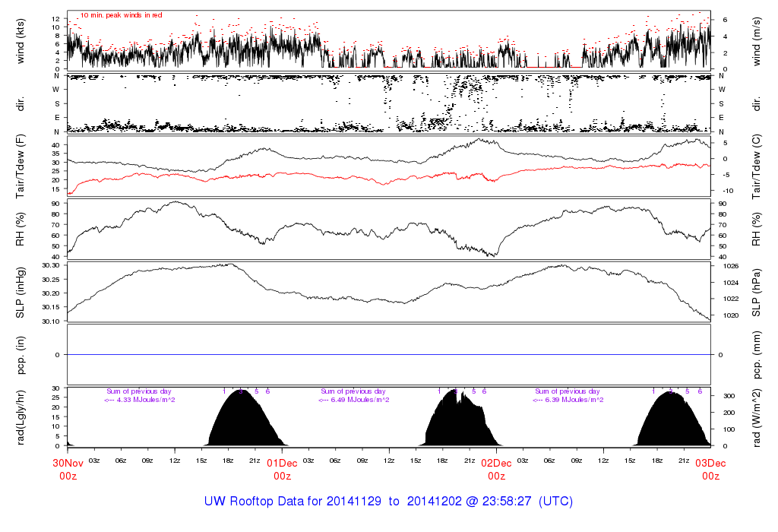Click the 6.49 MJoules/m^2 daily sum text
This screenshot has height=532, width=778.
coord(357,400)
